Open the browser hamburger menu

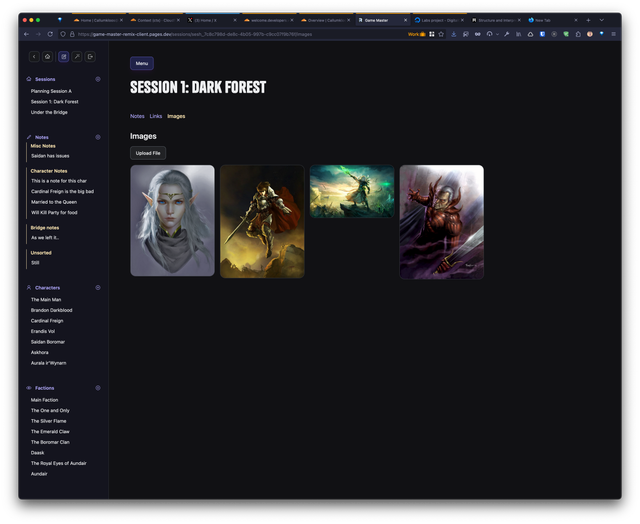pyautogui.click(x=613, y=34)
